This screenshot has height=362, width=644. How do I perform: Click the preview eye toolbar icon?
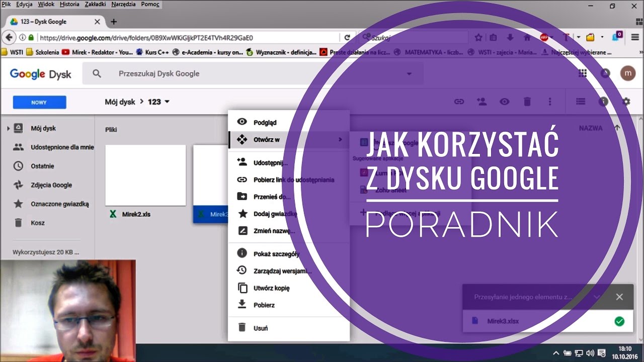(505, 102)
